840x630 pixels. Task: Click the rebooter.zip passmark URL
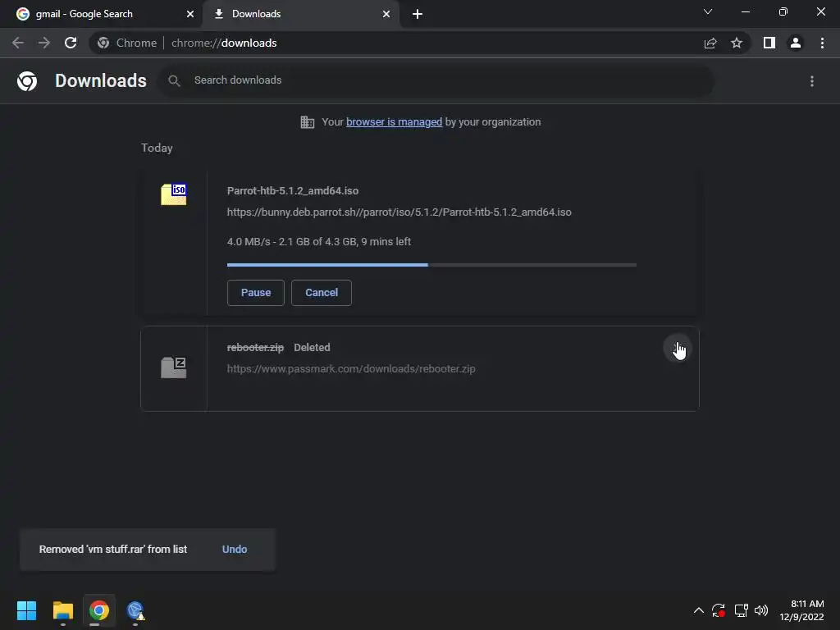click(351, 368)
